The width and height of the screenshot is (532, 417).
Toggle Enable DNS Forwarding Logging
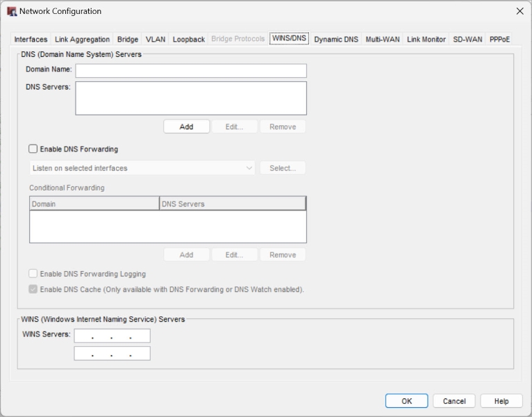click(33, 273)
